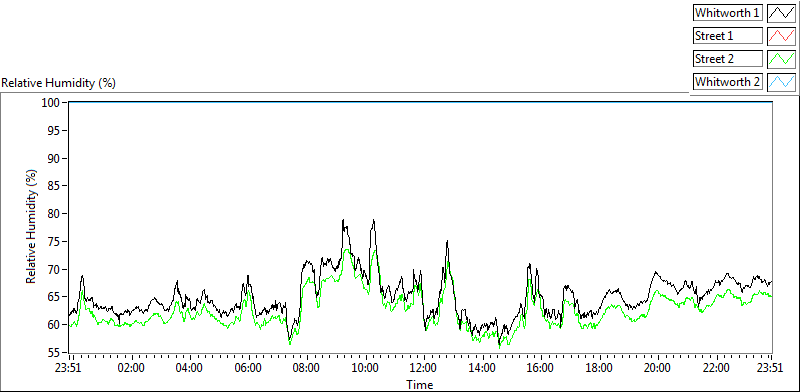Click the Relative Humidity (%) graph caption
Image resolution: width=800 pixels, height=392 pixels.
59,83
